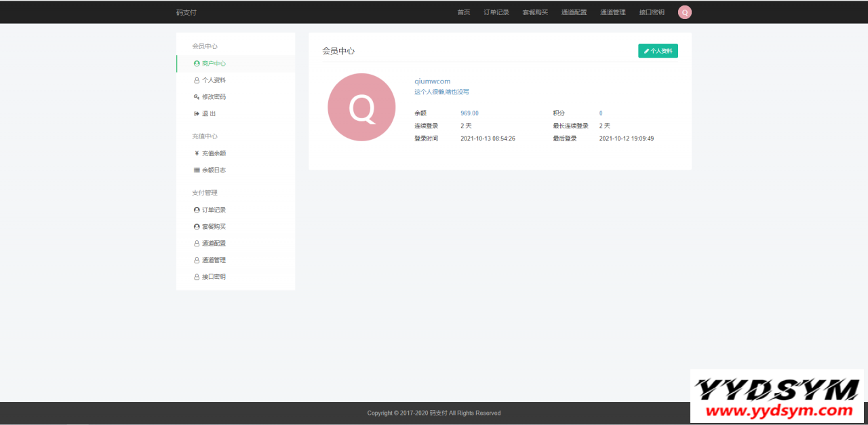Go to 首页 in the top navigation

464,12
